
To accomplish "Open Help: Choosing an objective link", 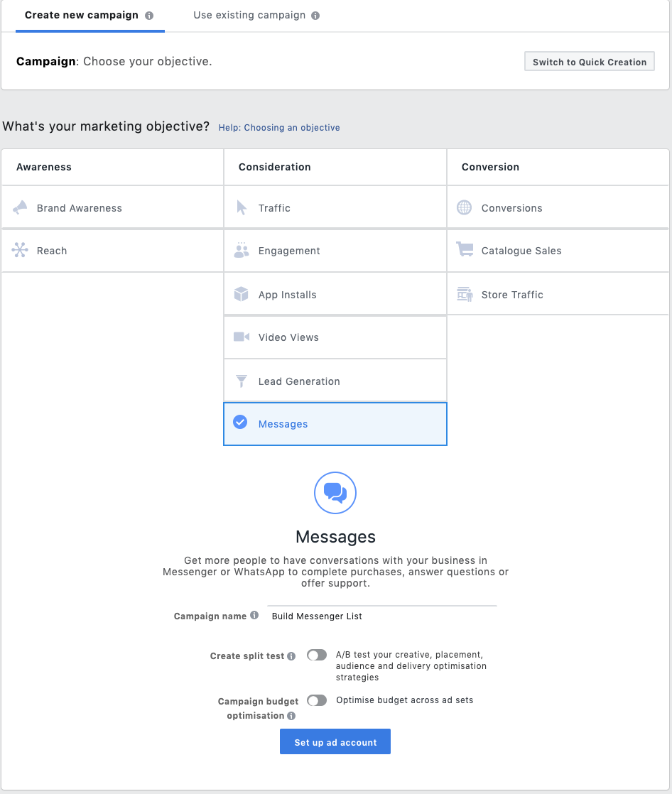I will pyautogui.click(x=279, y=128).
